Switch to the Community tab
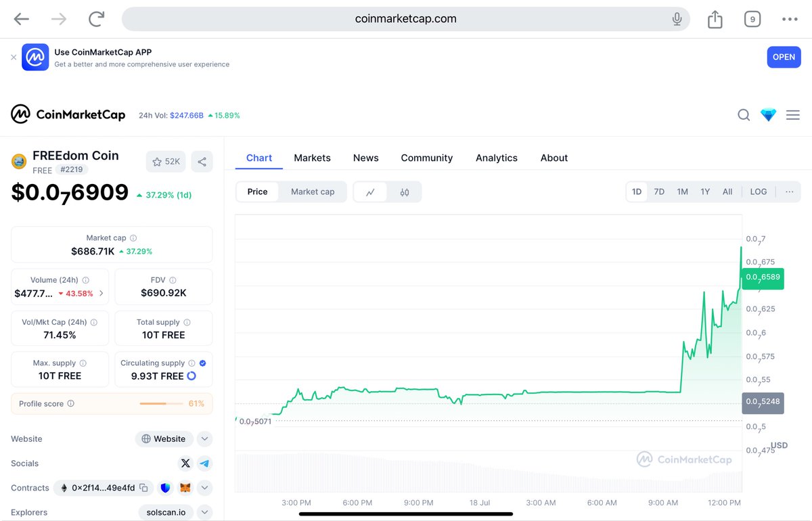Viewport: 812px width, 521px height. [x=426, y=158]
